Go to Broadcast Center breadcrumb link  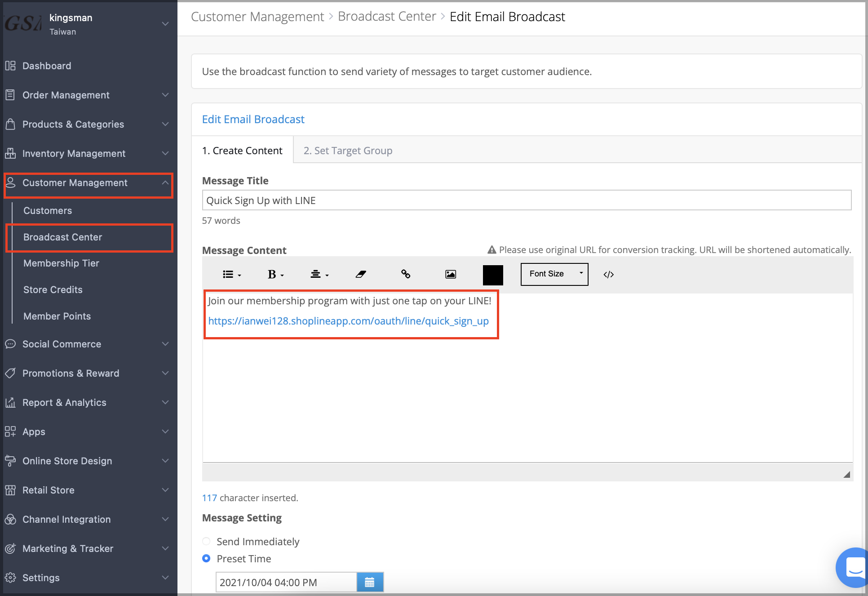click(387, 17)
